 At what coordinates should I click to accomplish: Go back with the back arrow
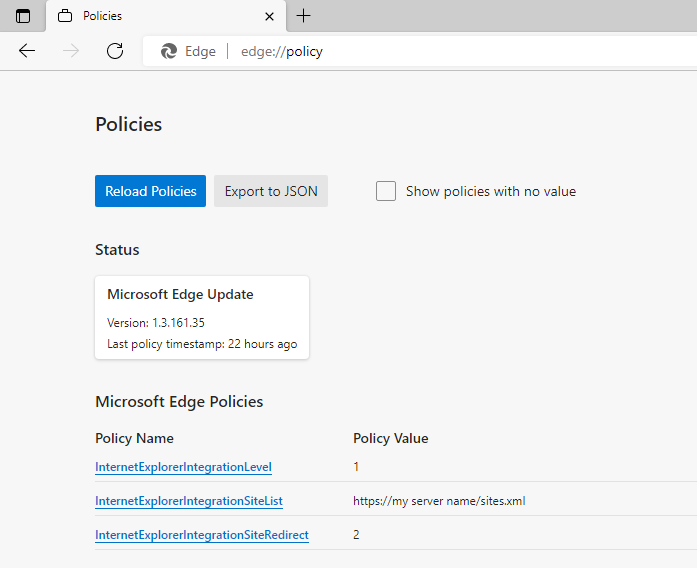tap(27, 51)
